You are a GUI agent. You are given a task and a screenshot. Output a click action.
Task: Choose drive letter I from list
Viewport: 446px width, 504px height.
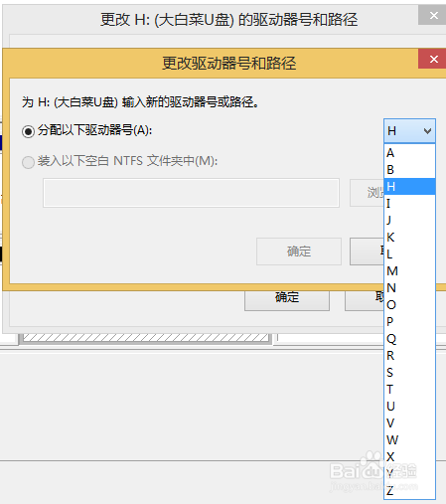(x=409, y=204)
